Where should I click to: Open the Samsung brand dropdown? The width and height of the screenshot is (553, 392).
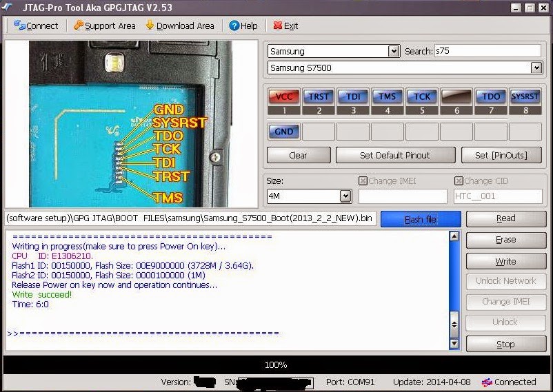(x=394, y=52)
